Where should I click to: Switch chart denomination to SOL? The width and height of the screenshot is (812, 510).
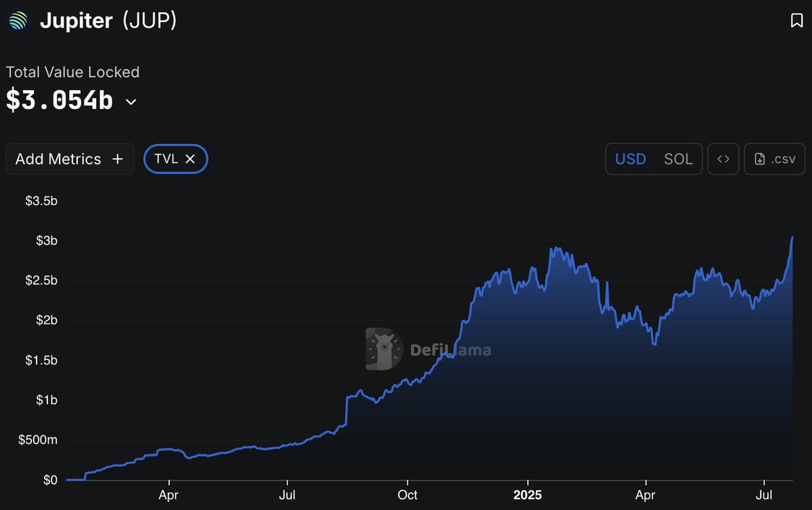(678, 159)
